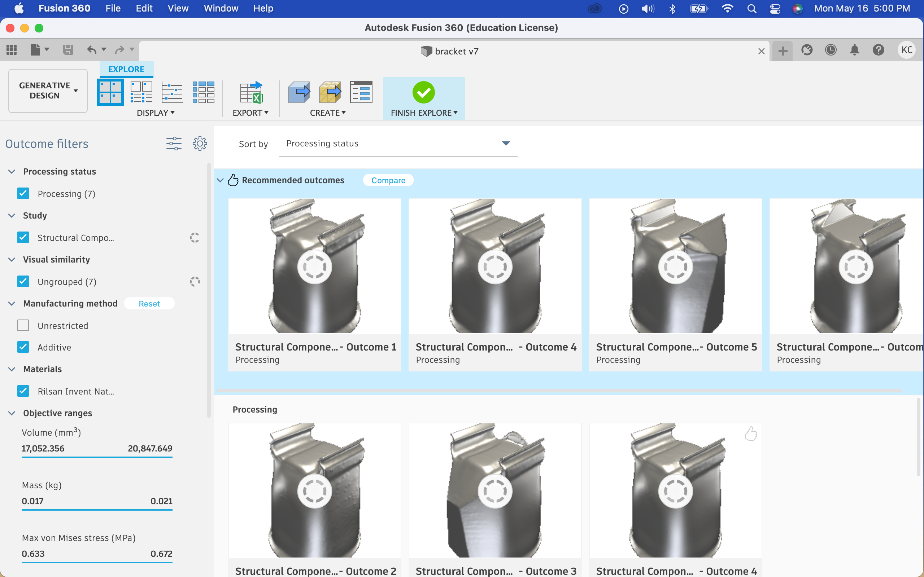Reset the Manufacturing method filter
Viewport: 924px width, 577px height.
(x=149, y=304)
